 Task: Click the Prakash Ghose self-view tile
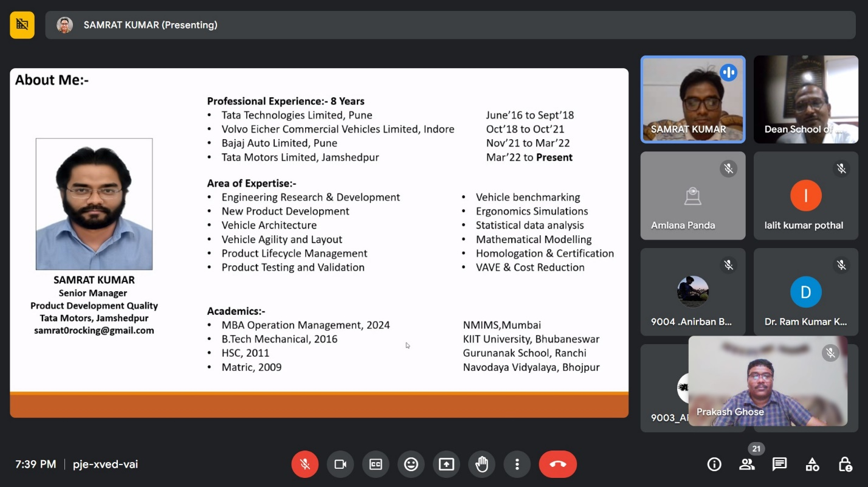point(767,381)
